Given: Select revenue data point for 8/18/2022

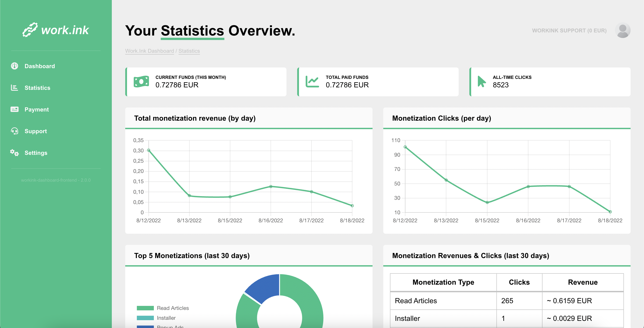Looking at the screenshot, I should 352,206.
